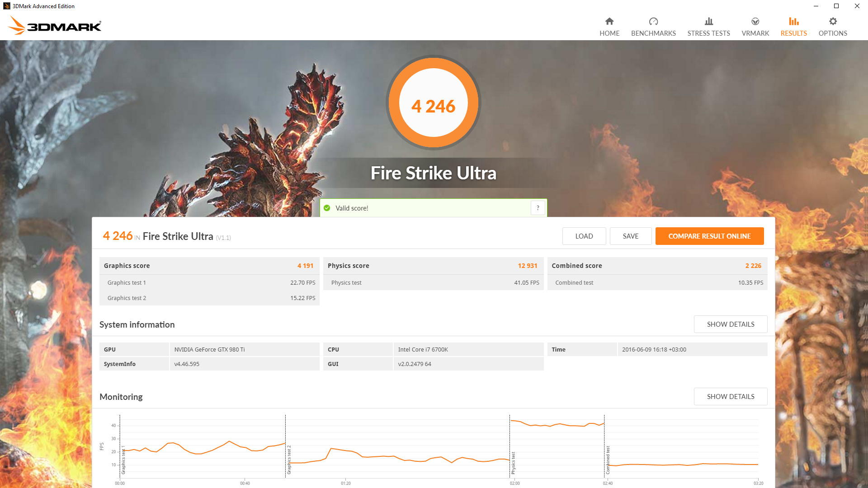Click Combined score value 2 226
This screenshot has height=488, width=868.
pyautogui.click(x=753, y=266)
